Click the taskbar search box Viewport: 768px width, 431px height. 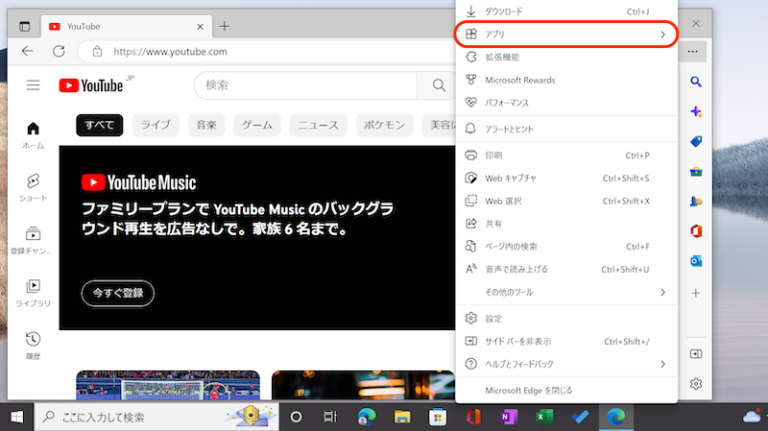[x=157, y=417]
